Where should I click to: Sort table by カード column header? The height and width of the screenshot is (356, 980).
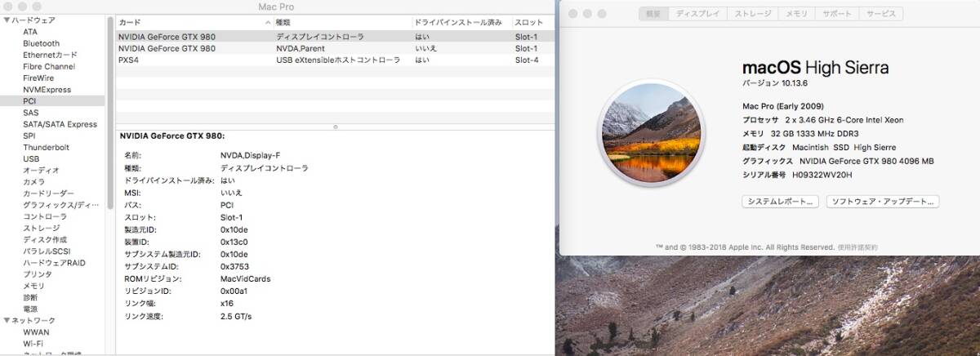pyautogui.click(x=194, y=23)
